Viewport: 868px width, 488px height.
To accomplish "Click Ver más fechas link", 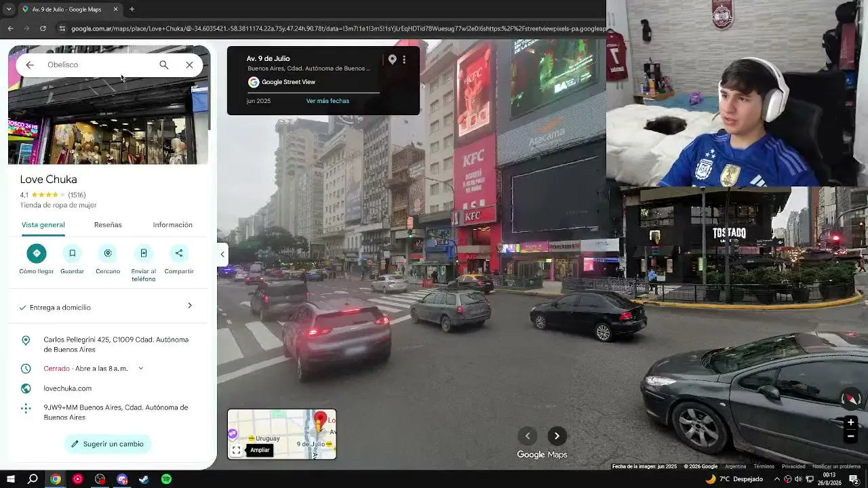I will [328, 101].
